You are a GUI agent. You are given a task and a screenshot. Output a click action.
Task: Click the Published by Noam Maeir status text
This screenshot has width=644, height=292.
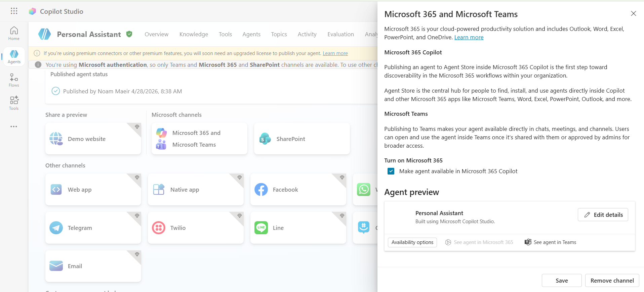point(122,91)
